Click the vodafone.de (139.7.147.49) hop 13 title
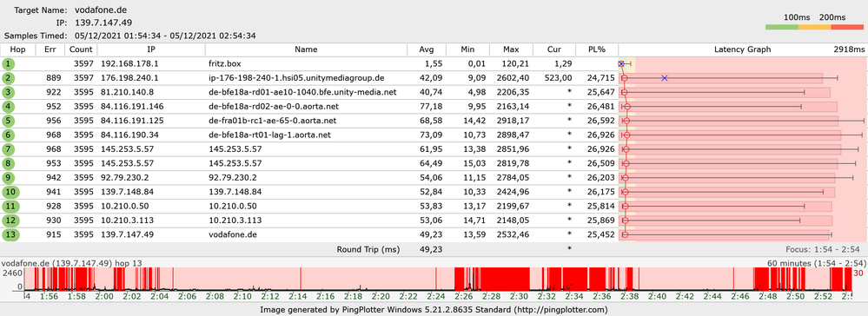The height and width of the screenshot is (316, 868). pos(72,263)
